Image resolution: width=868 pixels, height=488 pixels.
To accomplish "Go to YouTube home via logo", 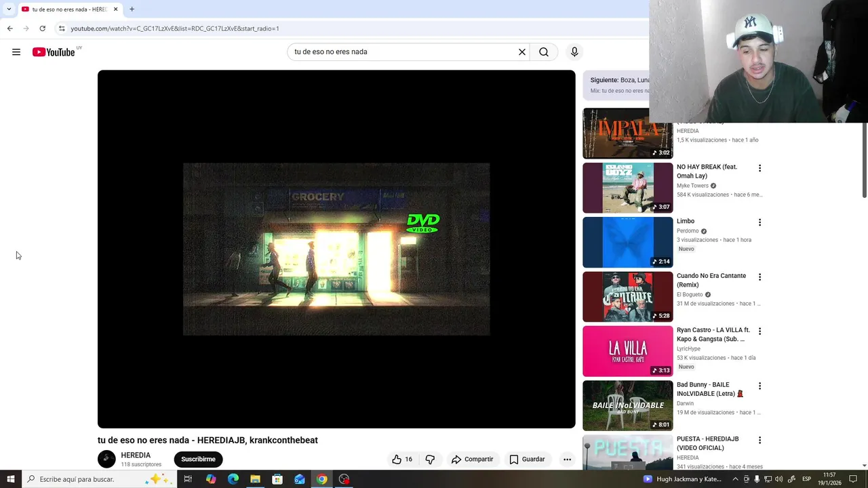I will [x=54, y=52].
